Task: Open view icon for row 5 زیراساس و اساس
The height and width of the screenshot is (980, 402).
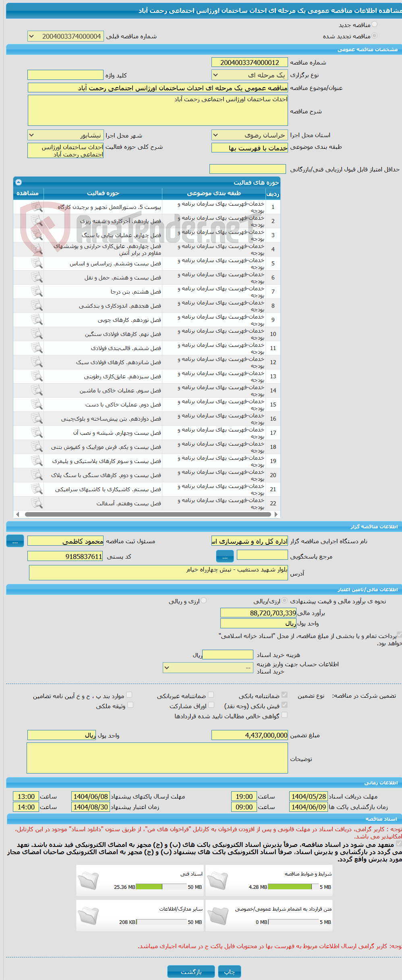Action: pyautogui.click(x=37, y=263)
